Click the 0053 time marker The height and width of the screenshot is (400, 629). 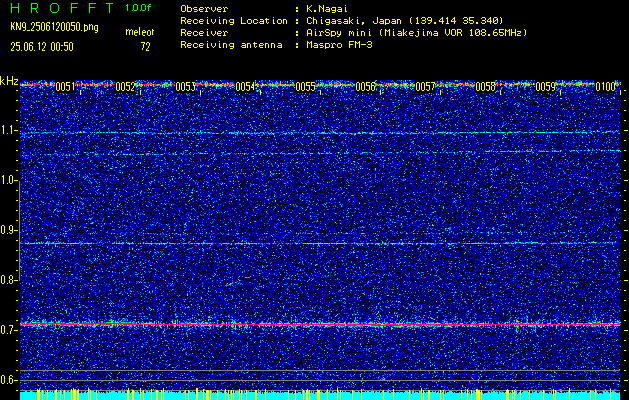pos(185,87)
